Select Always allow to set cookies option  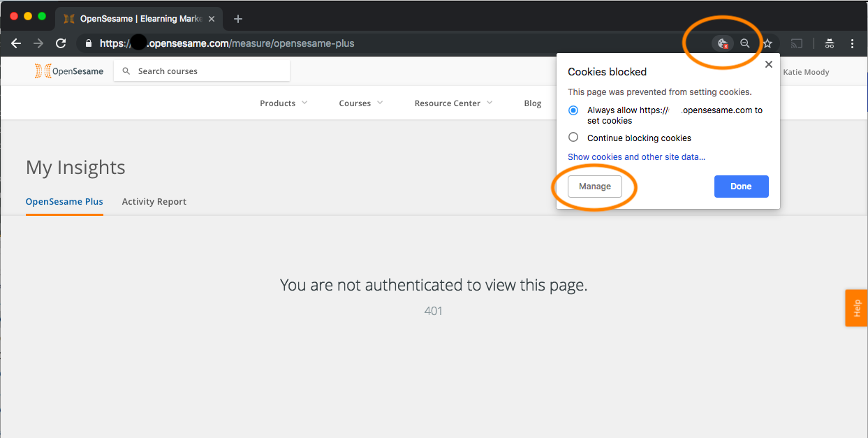coord(573,110)
